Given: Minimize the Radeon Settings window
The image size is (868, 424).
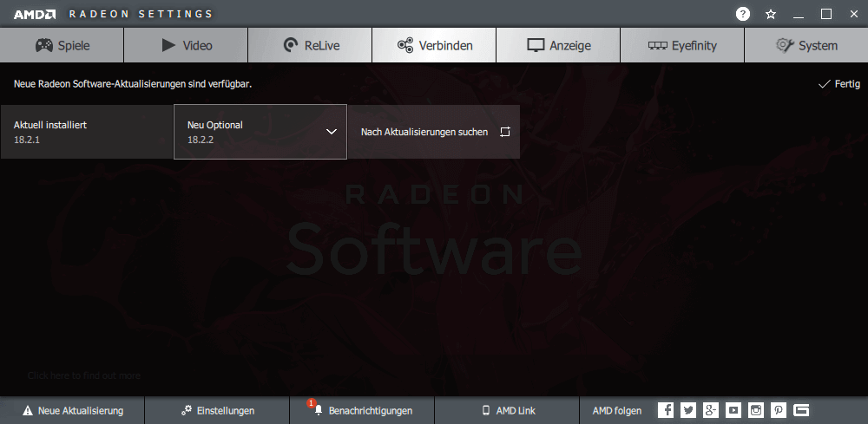Looking at the screenshot, I should point(799,16).
